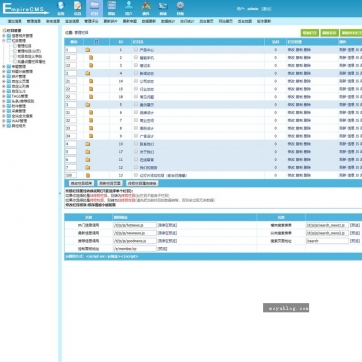This screenshot has height=362, width=362.
Task: Open the 插件 (Plugin) icon in top bar
Action: (146, 8)
